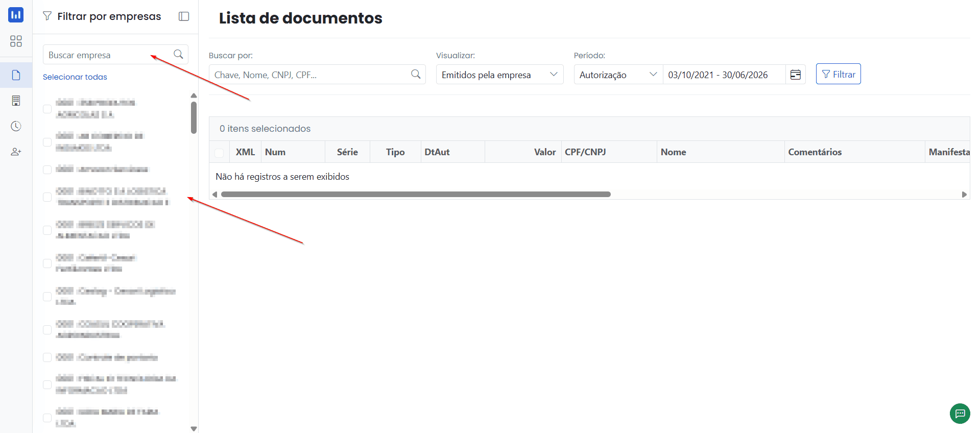Click 'Não há registros a serem exibidos' message
This screenshot has height=433, width=980.
[282, 177]
